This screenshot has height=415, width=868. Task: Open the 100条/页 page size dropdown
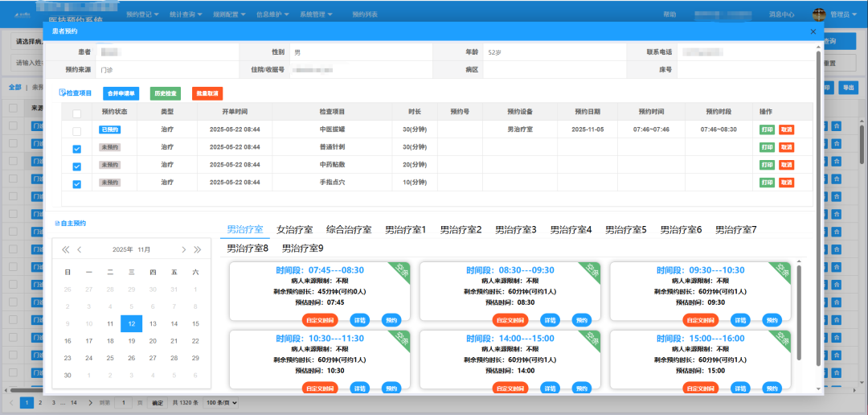221,402
